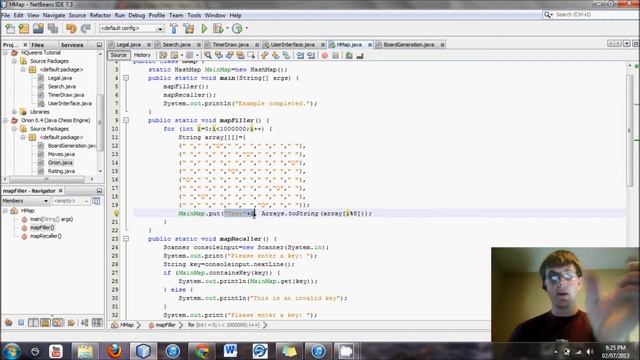Click the Debug Project icon

(x=218, y=29)
